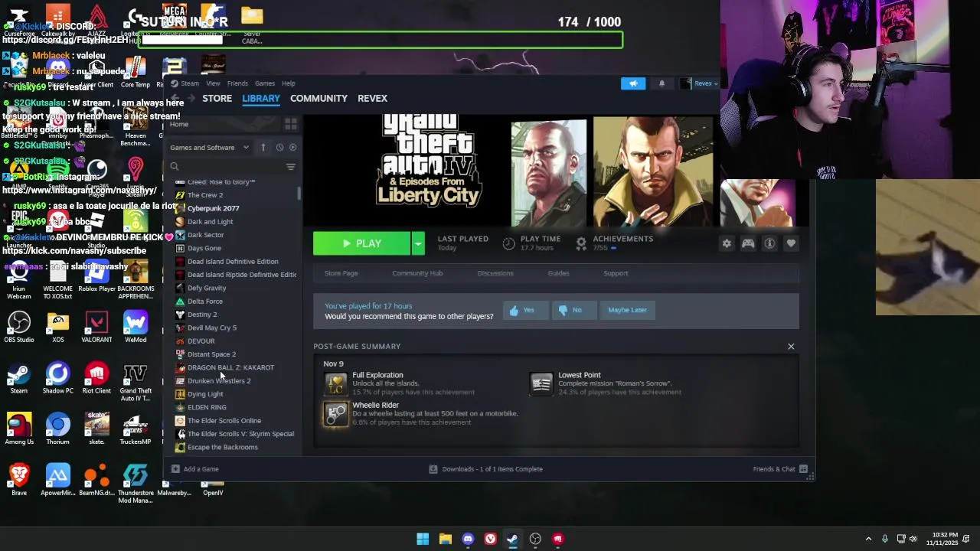Open Thorium browser desktop shortcut
This screenshot has width=980, height=551.
tap(58, 429)
